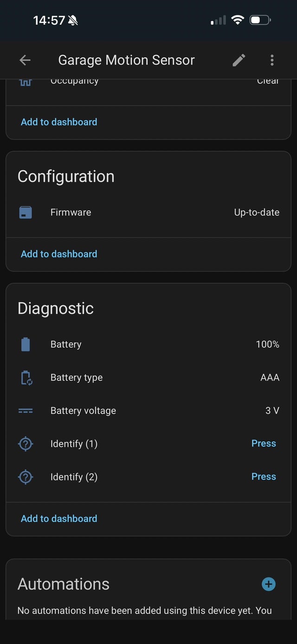
Task: Tap the Identify (1) crosshair icon
Action: click(26, 443)
